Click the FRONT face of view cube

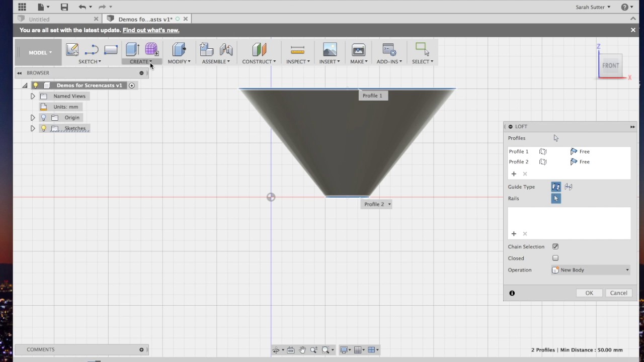[611, 65]
